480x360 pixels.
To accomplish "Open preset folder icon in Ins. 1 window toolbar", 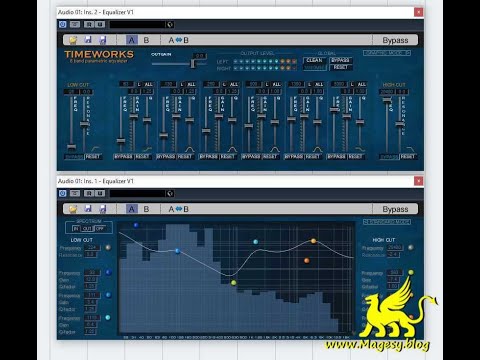I will pyautogui.click(x=73, y=209).
